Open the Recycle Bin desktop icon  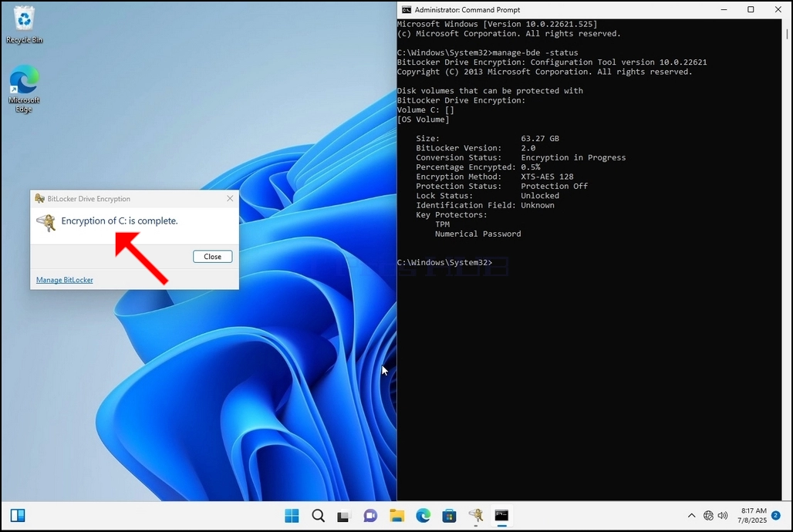tap(24, 25)
